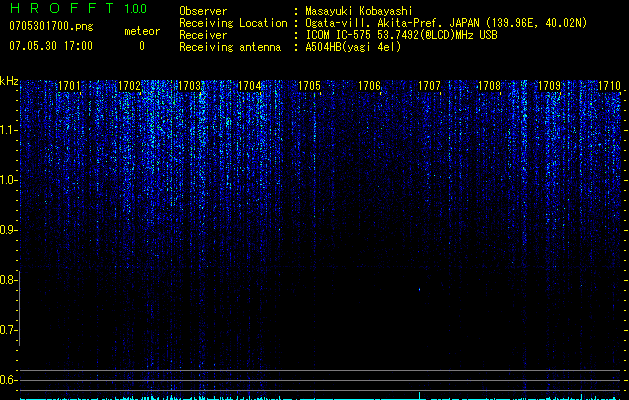Click the Ogata-vill. Akita-Pref. JAPAN location text
Image resolution: width=629 pixels, height=400 pixels.
point(446,23)
